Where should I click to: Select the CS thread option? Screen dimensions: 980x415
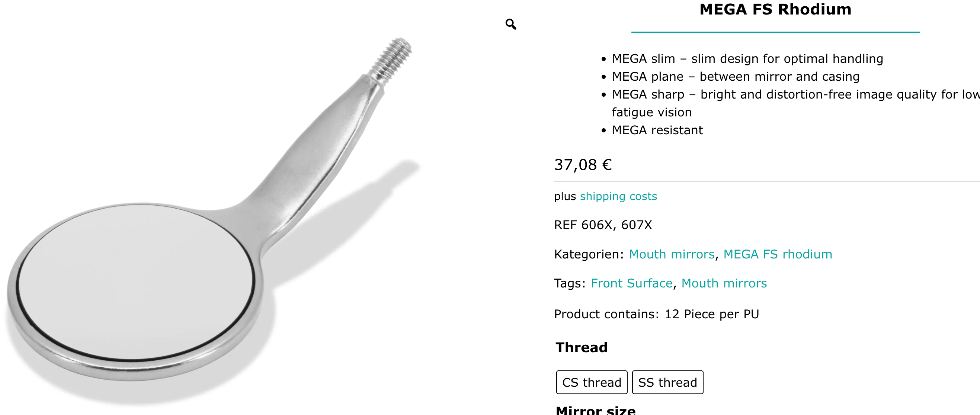pyautogui.click(x=591, y=382)
